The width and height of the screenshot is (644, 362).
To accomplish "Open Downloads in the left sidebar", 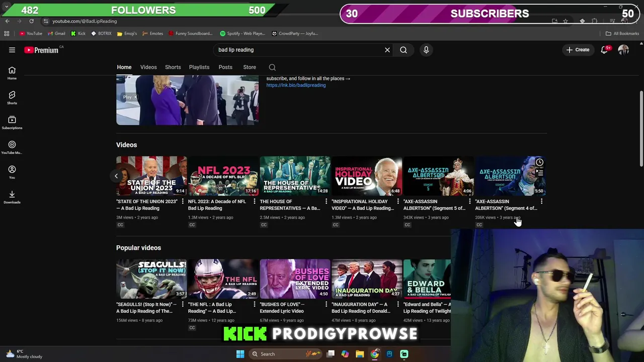I will coord(12,197).
